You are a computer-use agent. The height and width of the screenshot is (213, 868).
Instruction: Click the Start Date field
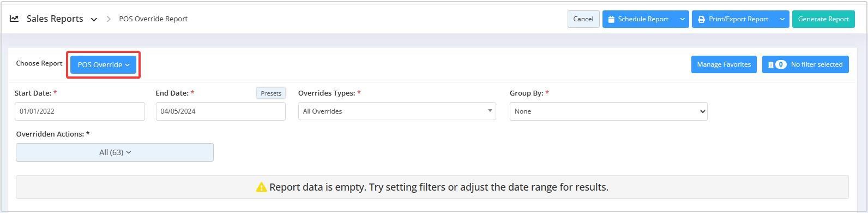coord(80,111)
